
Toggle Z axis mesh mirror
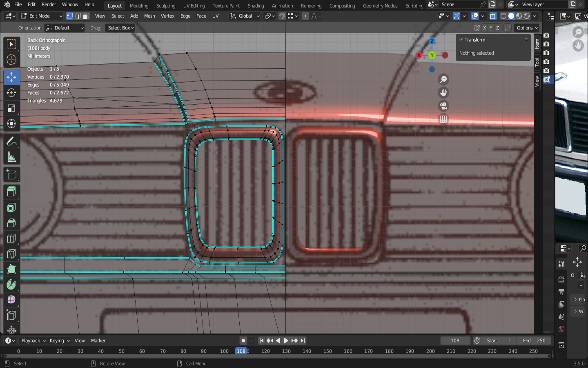(x=497, y=28)
